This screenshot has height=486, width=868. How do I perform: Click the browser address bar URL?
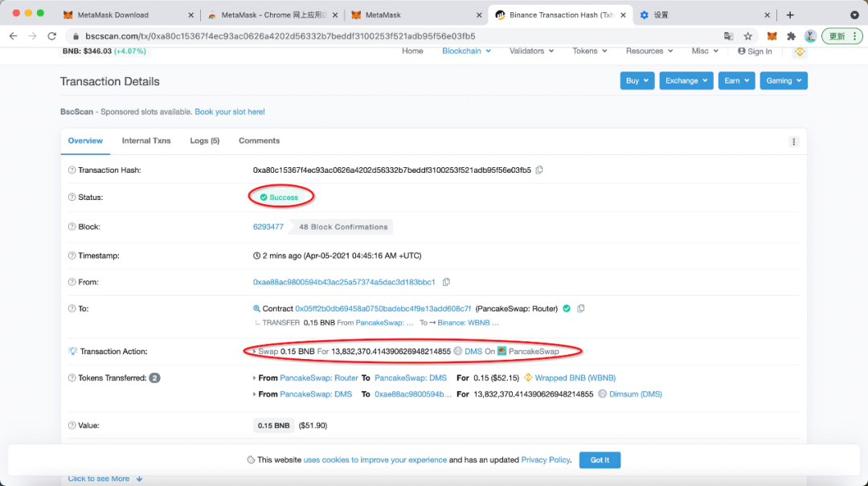pyautogui.click(x=280, y=36)
